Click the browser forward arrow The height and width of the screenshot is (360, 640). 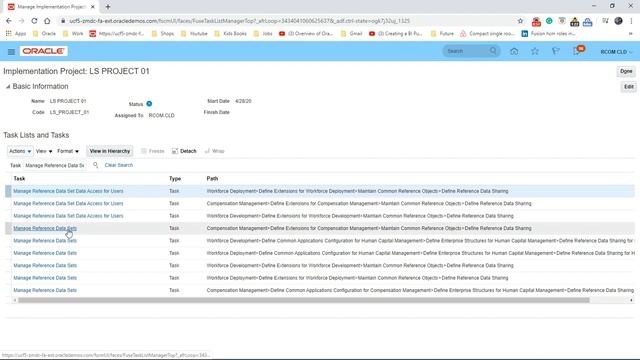tap(21, 21)
